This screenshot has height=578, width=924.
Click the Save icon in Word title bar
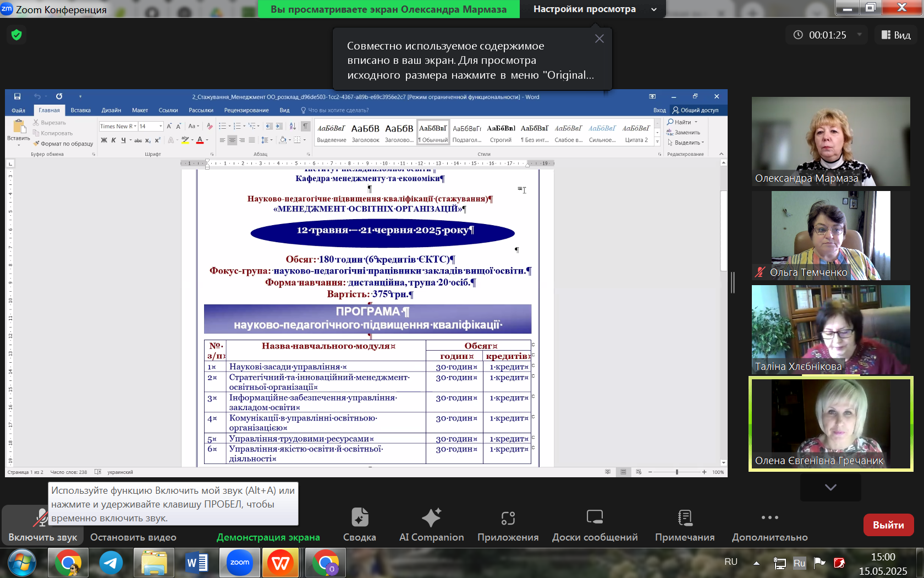pyautogui.click(x=17, y=96)
